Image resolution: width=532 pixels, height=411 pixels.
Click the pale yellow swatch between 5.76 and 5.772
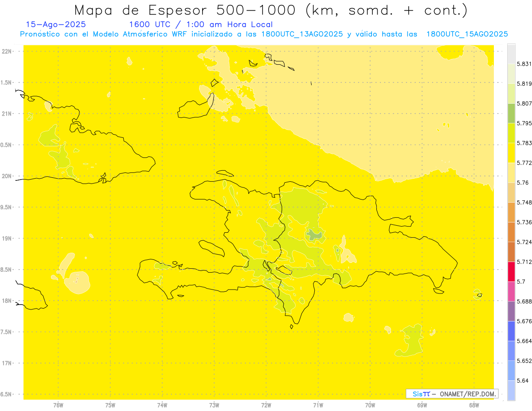[511, 172]
